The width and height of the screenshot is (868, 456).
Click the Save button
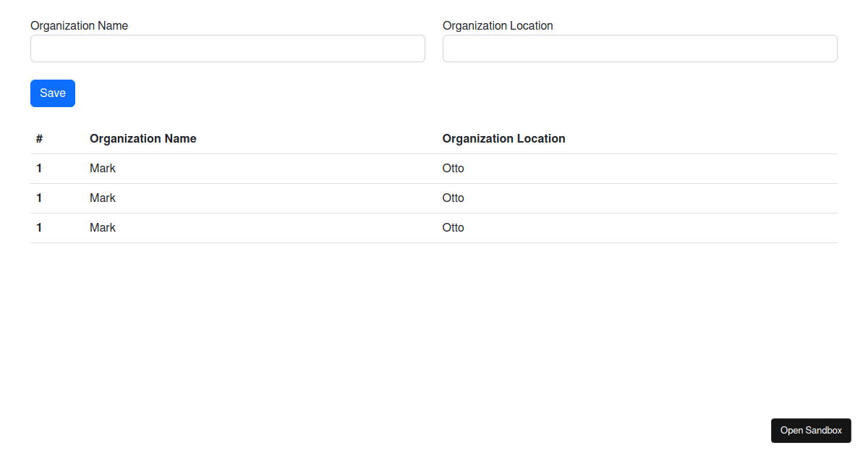pos(52,93)
